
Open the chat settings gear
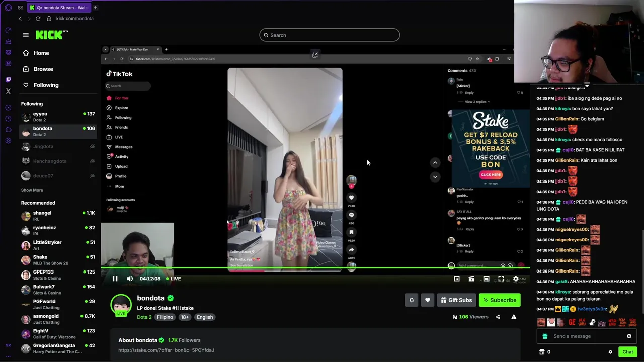(x=610, y=352)
